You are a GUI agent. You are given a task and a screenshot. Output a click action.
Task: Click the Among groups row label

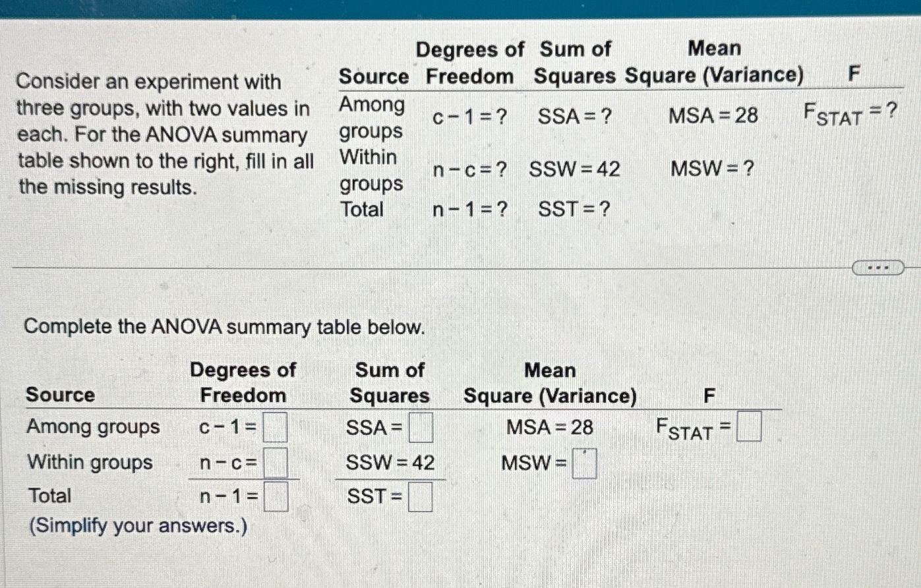click(94, 427)
